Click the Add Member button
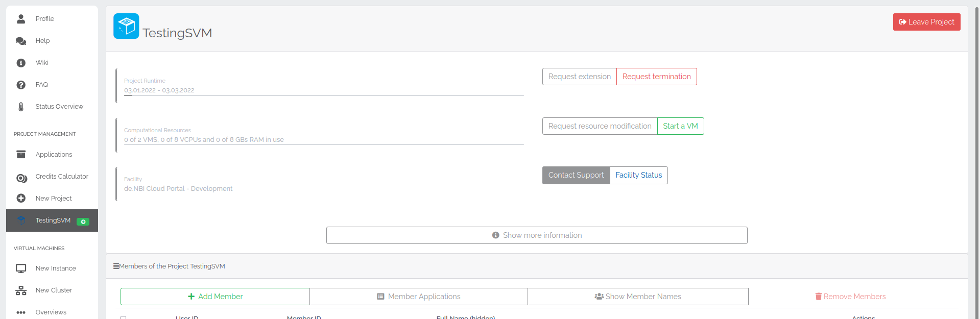The width and height of the screenshot is (980, 319). [215, 297]
